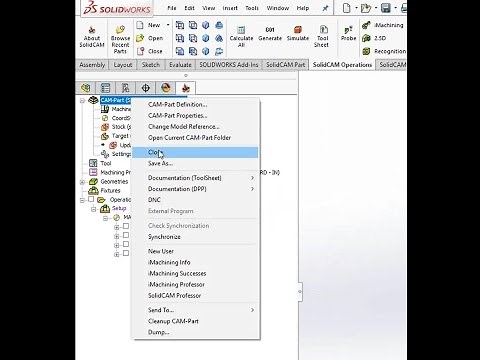Screen dimensions: 480x360
Task: Switch to the Sketch tab
Action: (151, 65)
